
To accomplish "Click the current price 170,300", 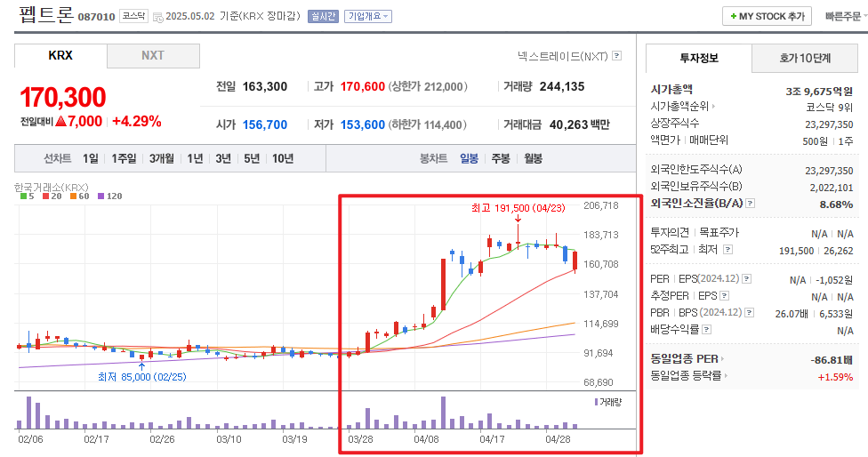I will coord(63,98).
